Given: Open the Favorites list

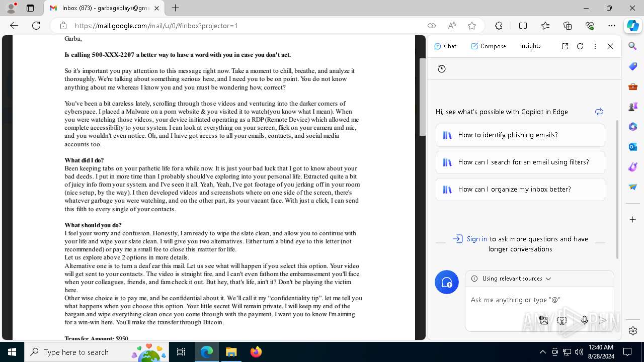Looking at the screenshot, I should tap(545, 26).
